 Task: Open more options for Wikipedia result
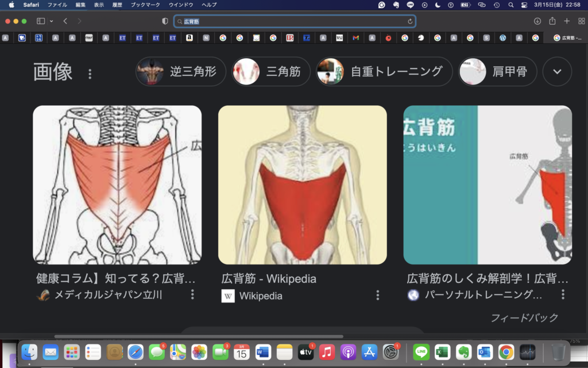click(x=378, y=295)
